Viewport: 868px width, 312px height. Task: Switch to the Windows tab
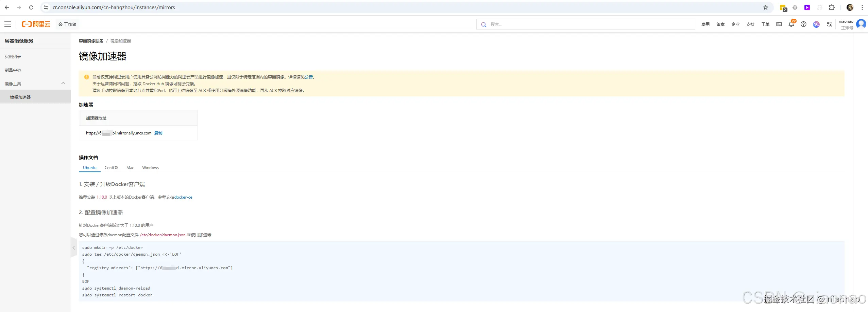click(150, 168)
